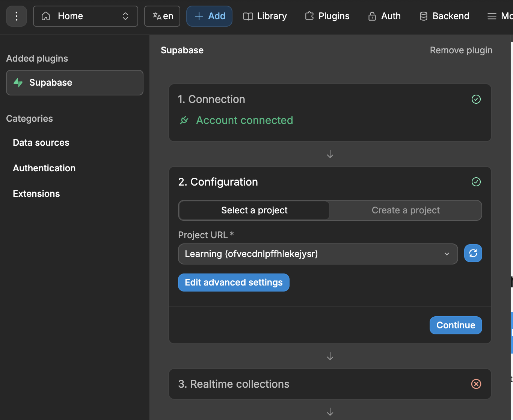
Task: Click the puzzle icon beside Plugins
Action: [x=309, y=16]
